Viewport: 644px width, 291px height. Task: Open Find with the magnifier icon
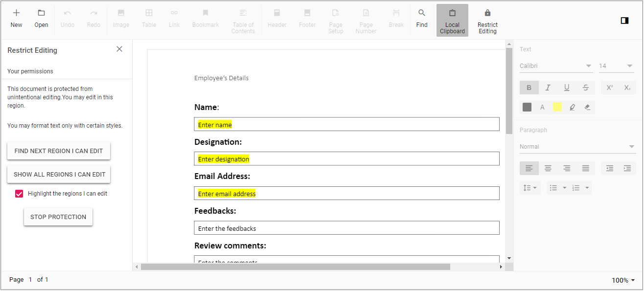[422, 13]
